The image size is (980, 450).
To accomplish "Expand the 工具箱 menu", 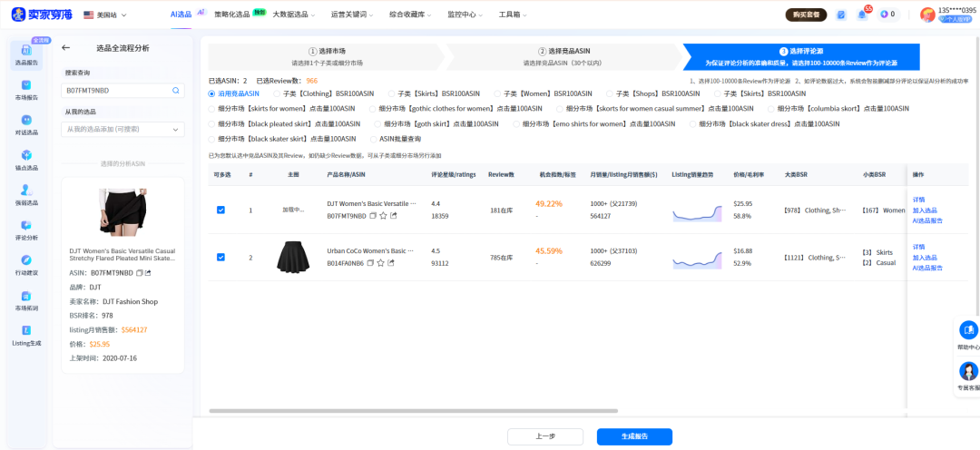I will pyautogui.click(x=513, y=15).
